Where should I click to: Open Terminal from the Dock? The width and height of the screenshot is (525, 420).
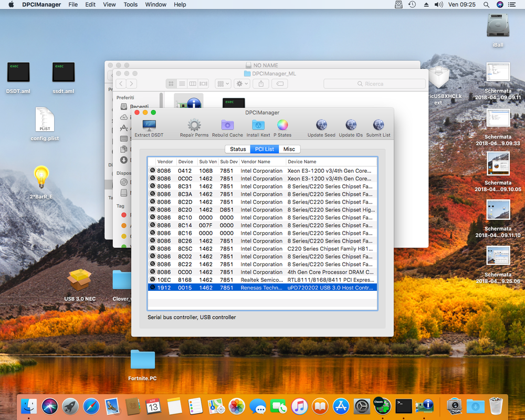click(x=403, y=406)
